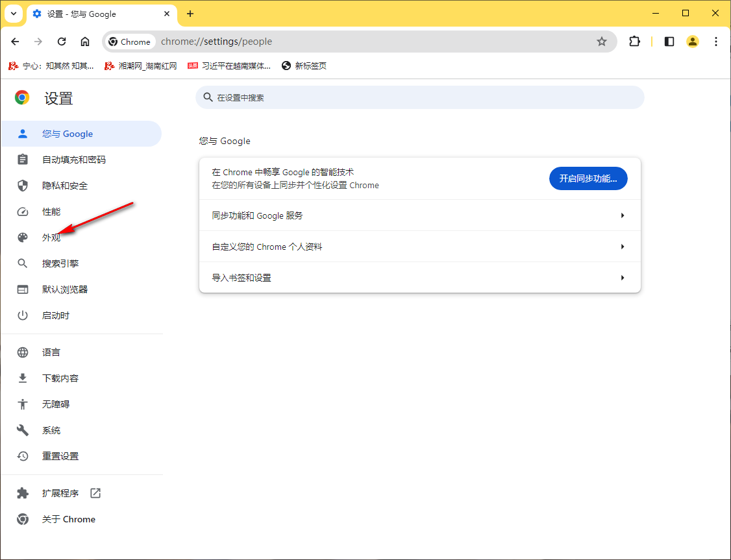Click the power icon for 启动时
This screenshot has height=560, width=731.
click(x=22, y=315)
